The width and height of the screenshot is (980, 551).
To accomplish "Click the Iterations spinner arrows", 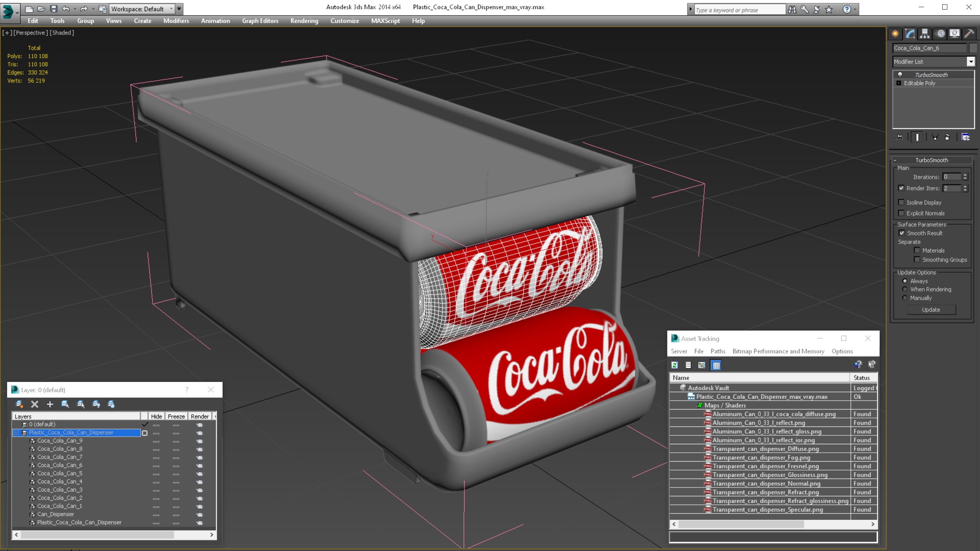I will 965,177.
